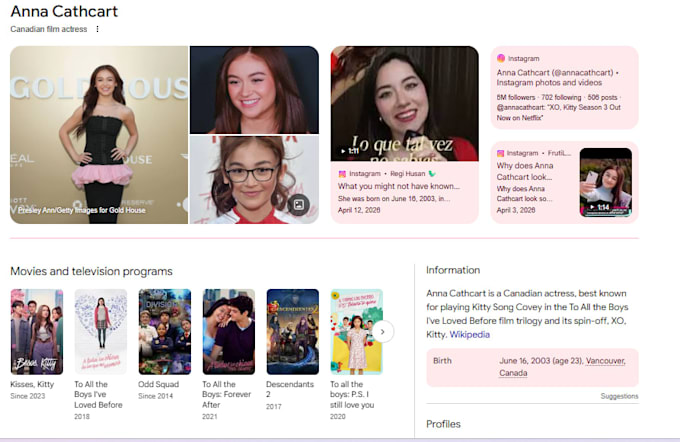Click the image gallery icon on the glasses photo
This screenshot has height=442, width=680.
click(299, 205)
